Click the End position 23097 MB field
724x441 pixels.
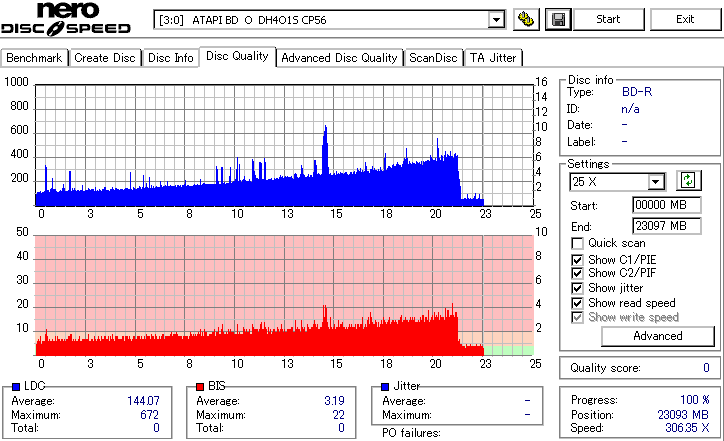pos(666,226)
